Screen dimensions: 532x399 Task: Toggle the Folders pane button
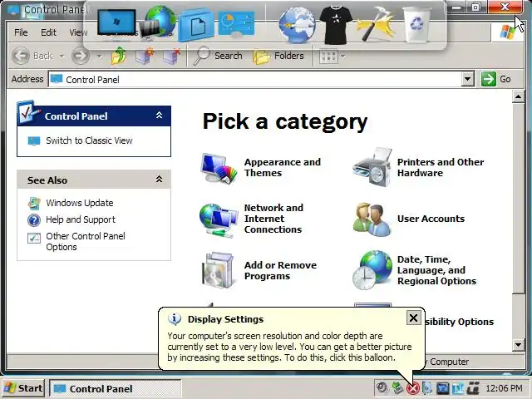coord(278,56)
